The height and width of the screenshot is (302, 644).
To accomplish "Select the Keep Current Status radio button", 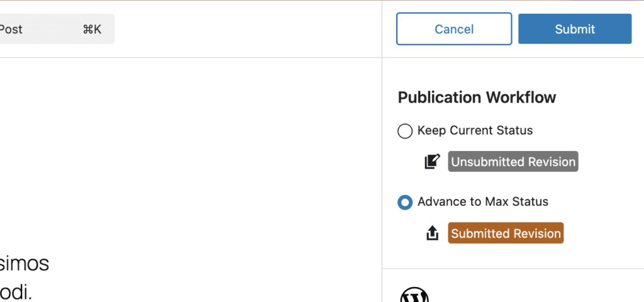I will click(x=405, y=131).
